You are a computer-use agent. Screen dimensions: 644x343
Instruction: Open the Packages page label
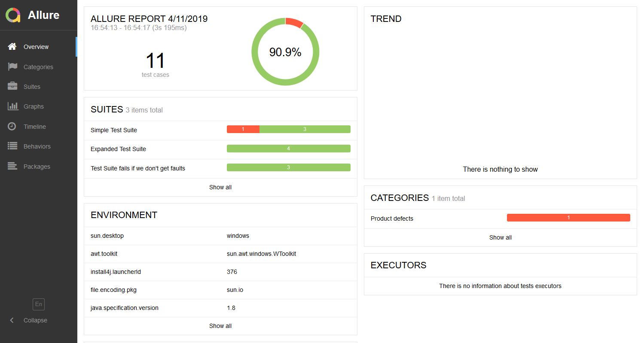point(37,167)
